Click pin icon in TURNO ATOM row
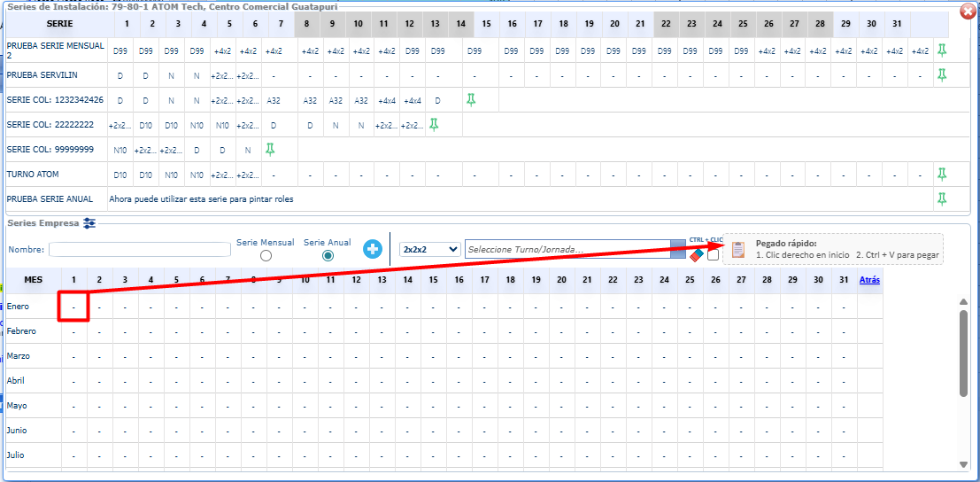 coord(942,175)
